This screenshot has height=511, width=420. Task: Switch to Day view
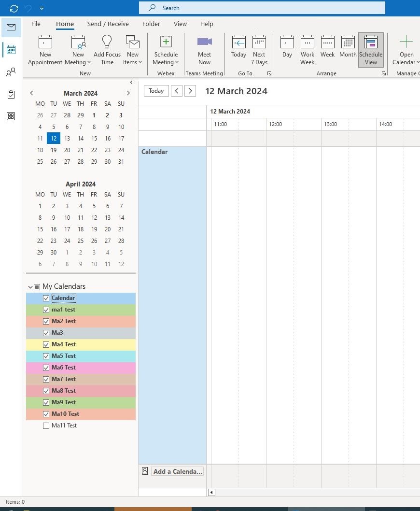[x=287, y=46]
